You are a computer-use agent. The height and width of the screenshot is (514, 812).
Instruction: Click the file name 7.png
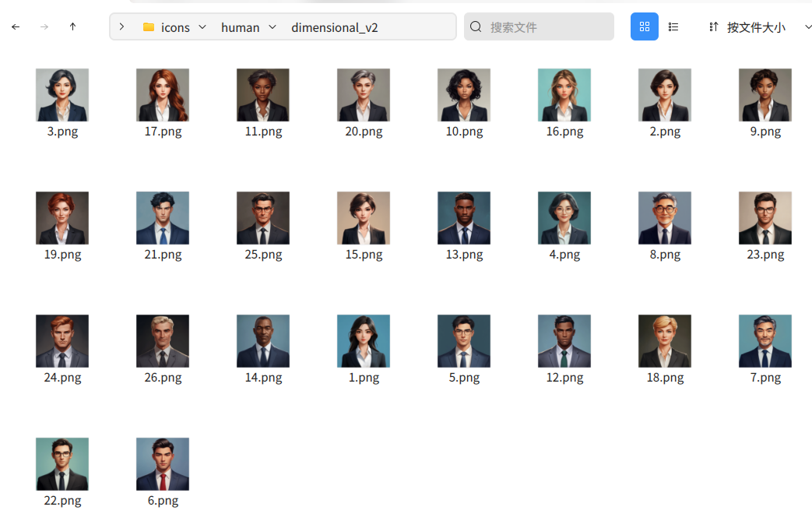(x=766, y=378)
